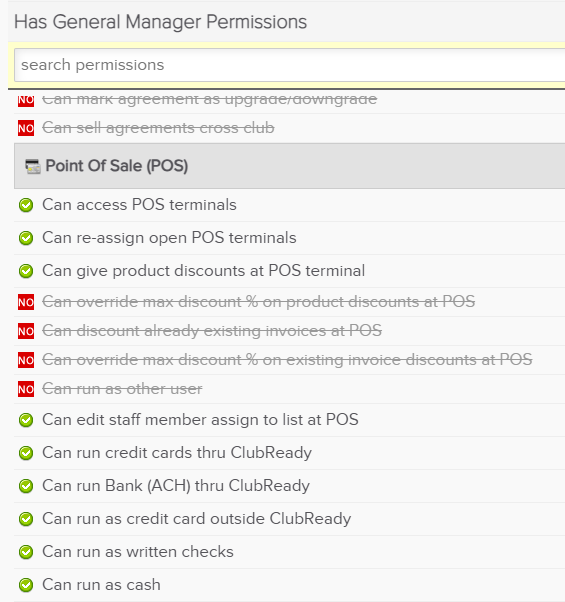565x602 pixels.
Task: Click red NO icon for Can run as other user
Action: [26, 389]
